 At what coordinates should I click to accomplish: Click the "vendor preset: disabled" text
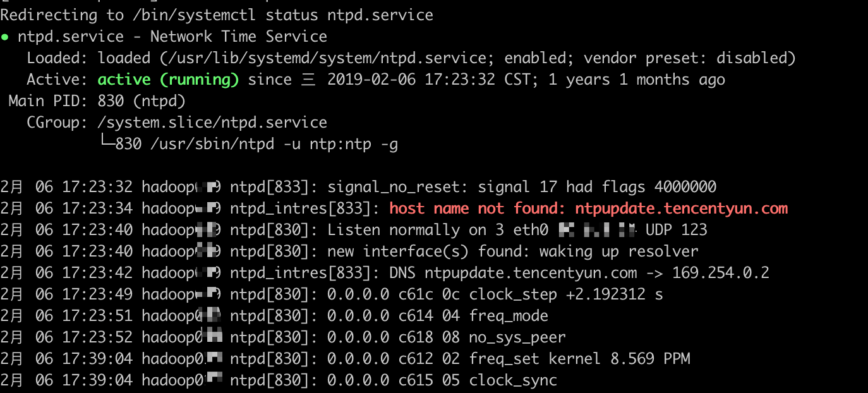pos(689,58)
